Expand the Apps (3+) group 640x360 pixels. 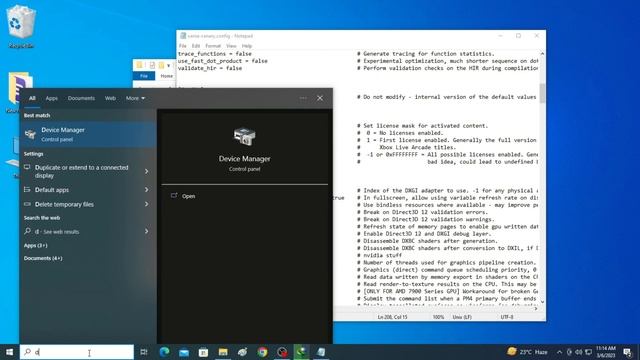point(36,245)
